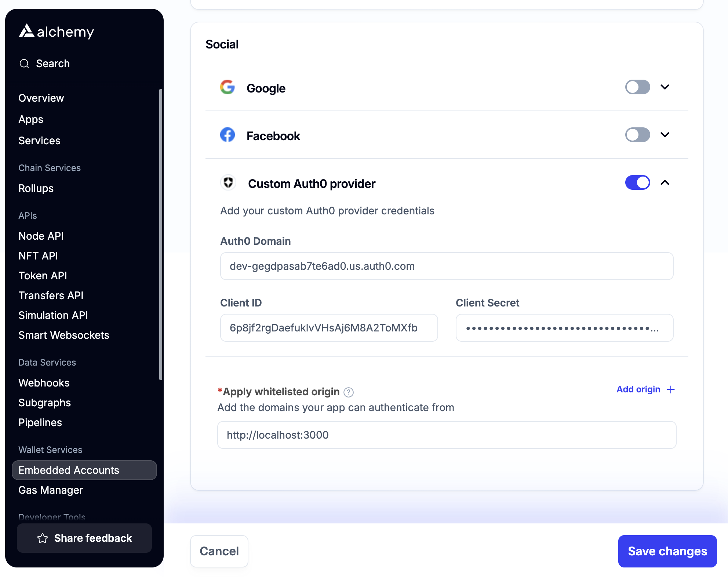Click the Facebook icon in Social section
The image size is (728, 577).
[227, 135]
